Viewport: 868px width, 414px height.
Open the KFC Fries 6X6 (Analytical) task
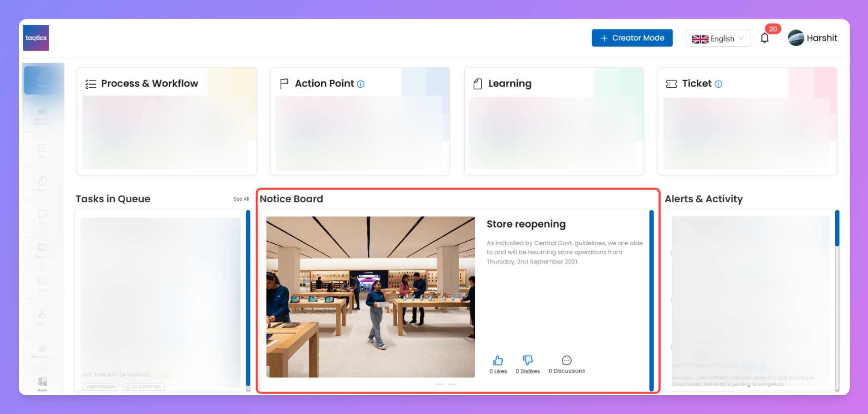(x=117, y=374)
